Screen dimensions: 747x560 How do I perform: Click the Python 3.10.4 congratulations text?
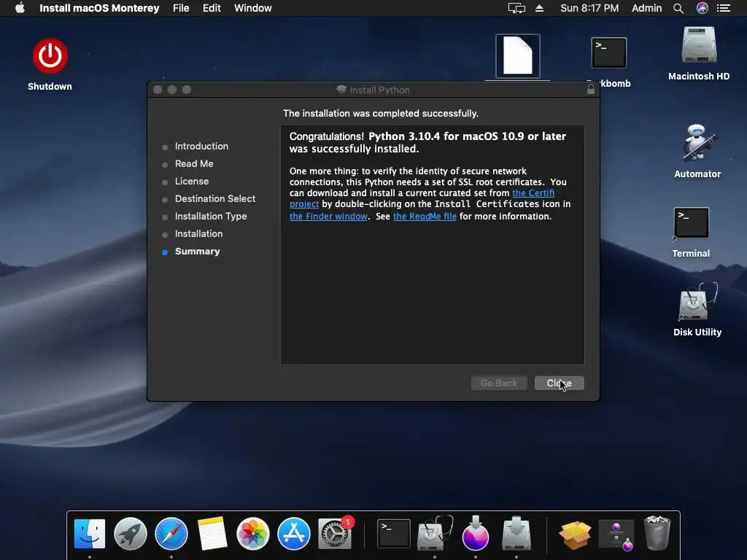pos(427,142)
